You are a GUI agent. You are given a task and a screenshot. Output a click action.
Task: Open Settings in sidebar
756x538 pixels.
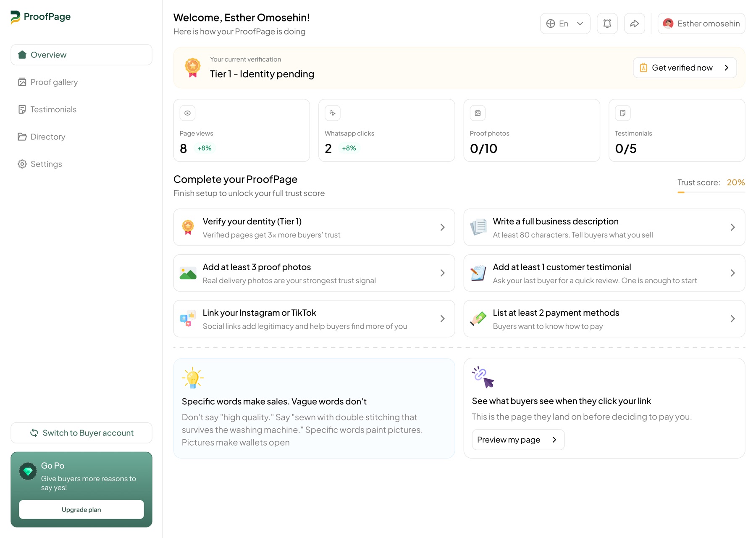pyautogui.click(x=81, y=164)
